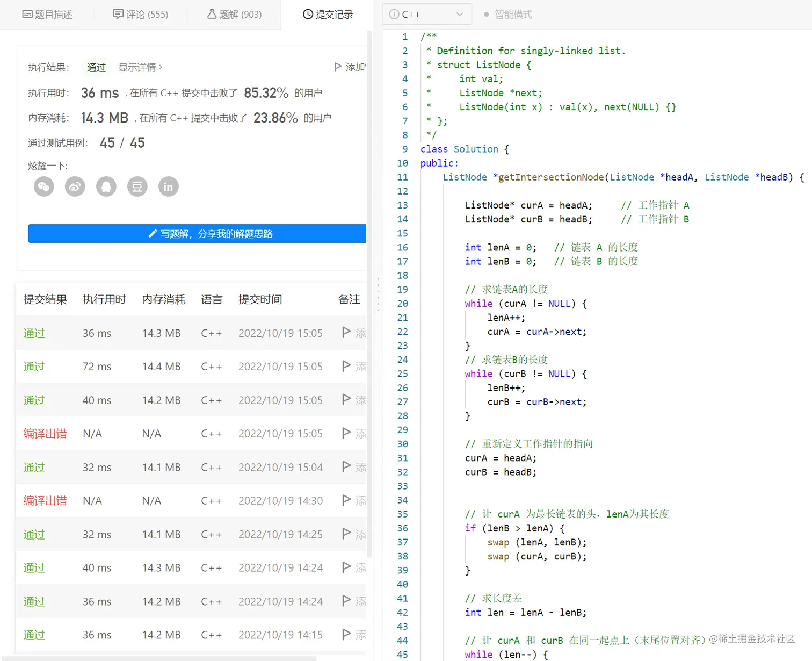Click the 85.32% runtime percentile value
The width and height of the screenshot is (812, 661).
266,92
